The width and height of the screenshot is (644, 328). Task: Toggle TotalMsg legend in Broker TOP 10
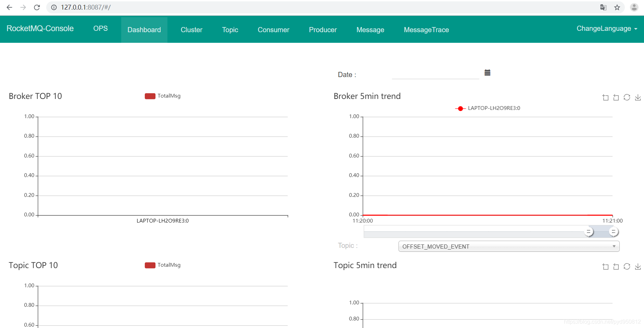163,96
